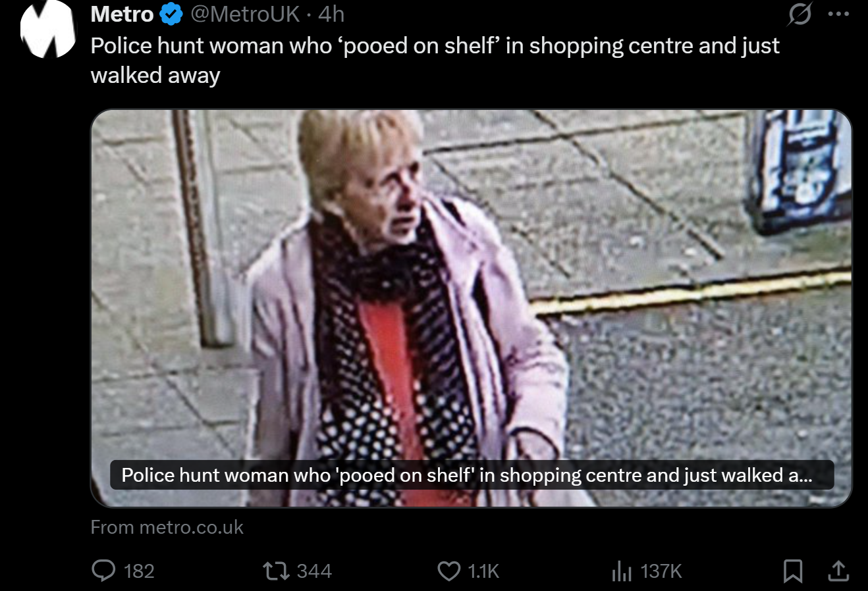Like the tweet with the heart icon

pos(449,571)
